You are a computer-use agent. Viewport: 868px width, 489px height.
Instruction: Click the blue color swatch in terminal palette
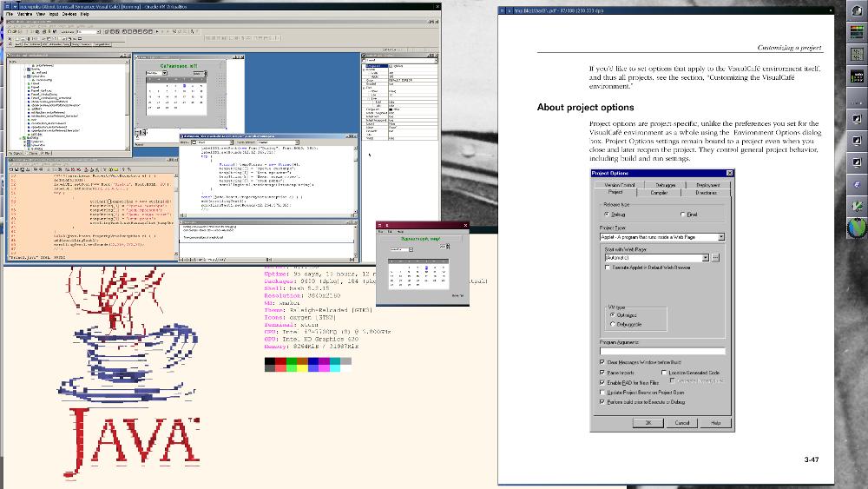pyautogui.click(x=313, y=361)
